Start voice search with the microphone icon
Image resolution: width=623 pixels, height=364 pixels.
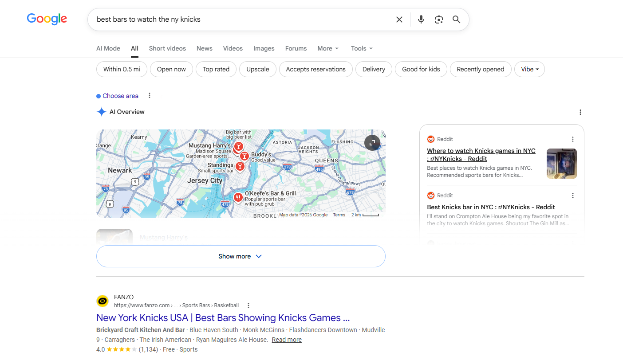[421, 20]
